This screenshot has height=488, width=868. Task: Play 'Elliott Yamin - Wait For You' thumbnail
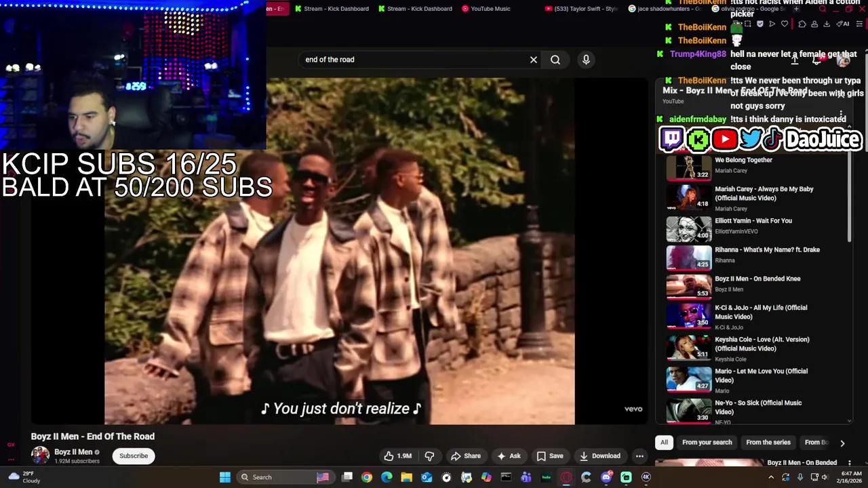click(689, 229)
